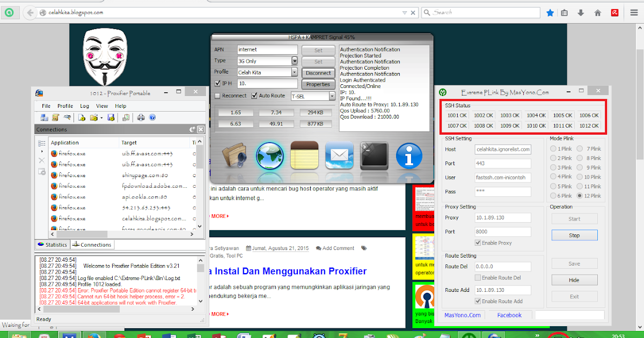Click browser Search box
The image size is (644, 338).
coord(481,12)
